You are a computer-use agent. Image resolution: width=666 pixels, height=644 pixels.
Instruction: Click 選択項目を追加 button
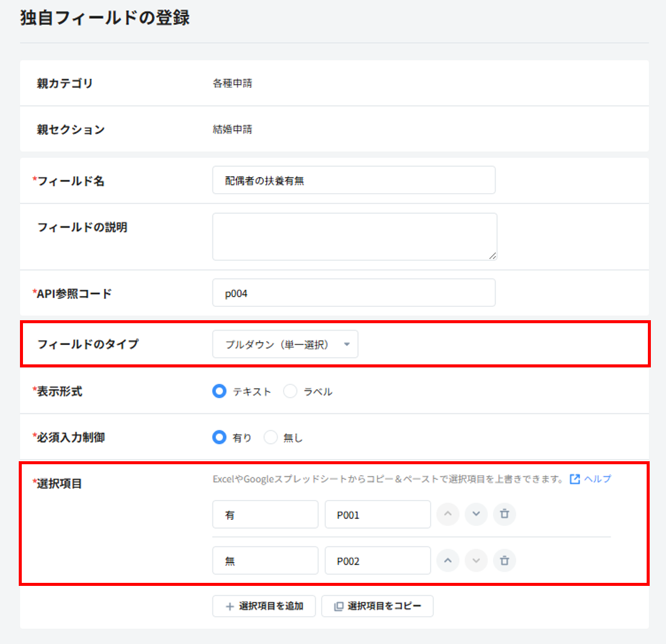264,606
